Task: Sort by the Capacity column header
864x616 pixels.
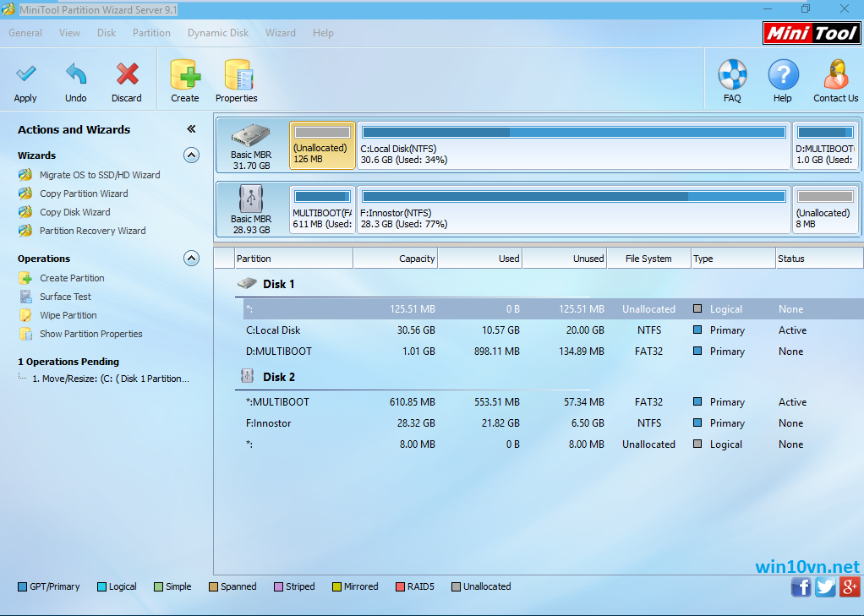Action: tap(396, 259)
